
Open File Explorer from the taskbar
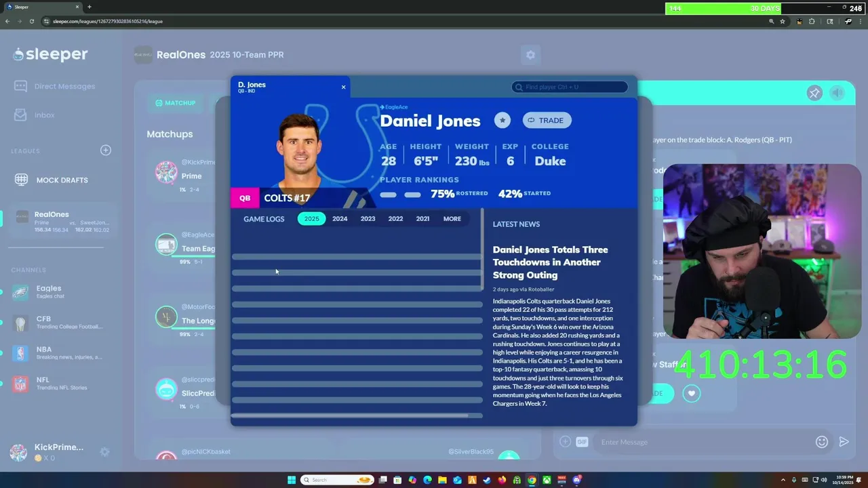(442, 480)
